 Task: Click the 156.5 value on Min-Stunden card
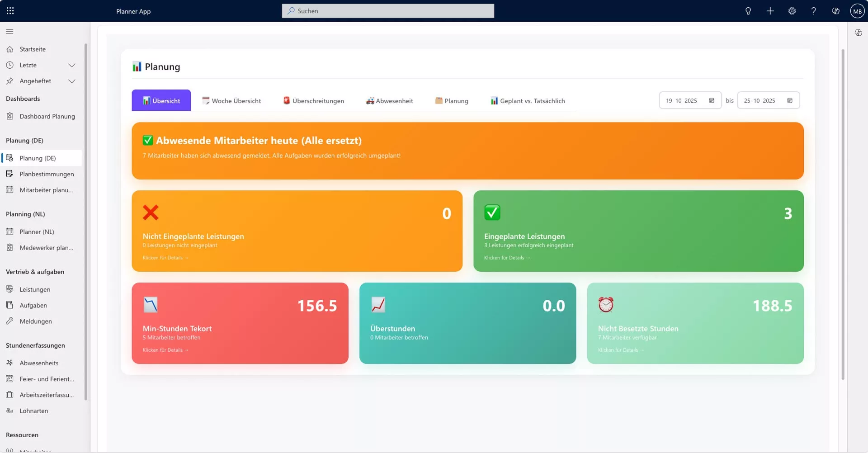317,306
